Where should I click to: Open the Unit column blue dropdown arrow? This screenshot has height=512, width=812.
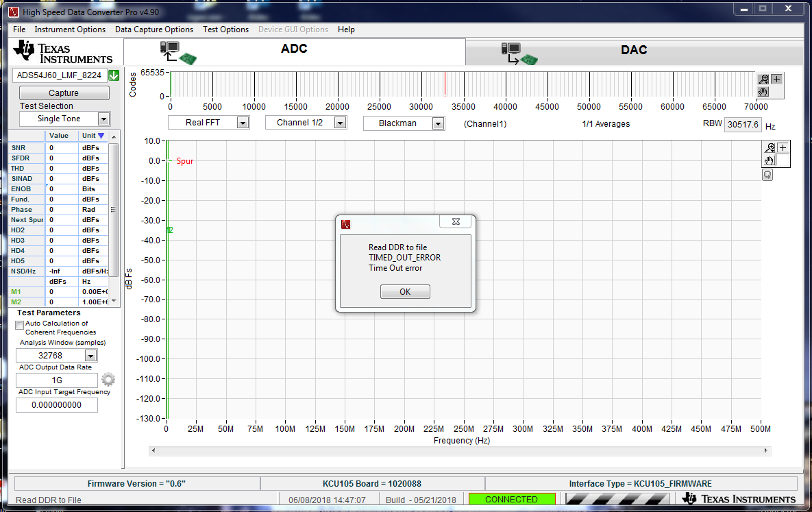click(x=101, y=136)
